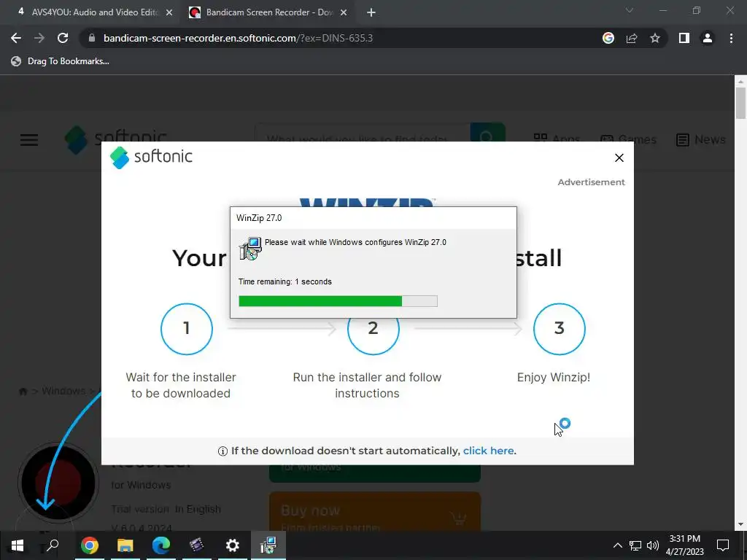View site info via padlock icon

coord(92,38)
